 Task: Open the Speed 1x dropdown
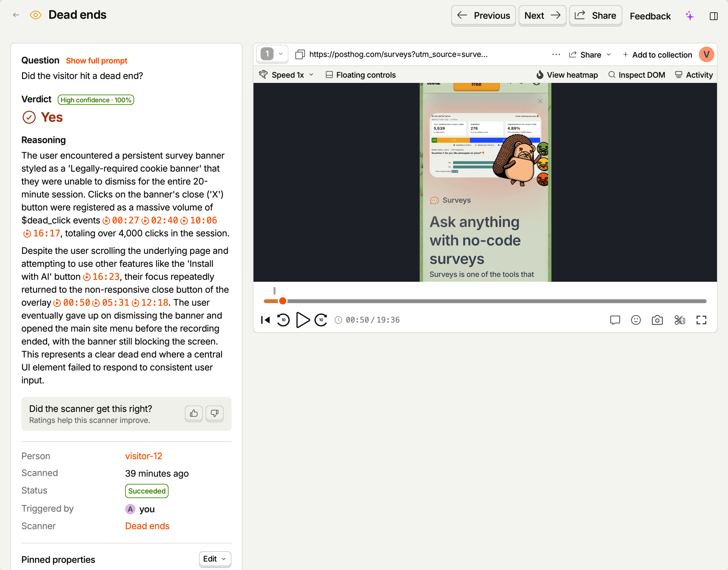click(x=287, y=75)
